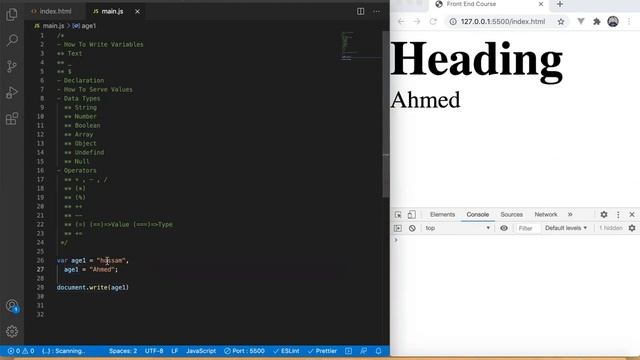Click the Prettier status item
The height and width of the screenshot is (360, 640).
coord(322,351)
